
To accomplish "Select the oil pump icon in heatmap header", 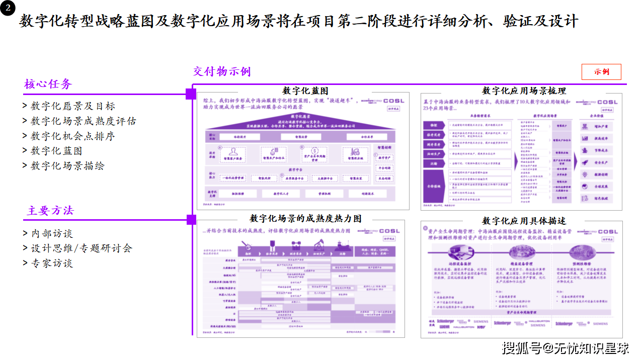I will click(x=318, y=246).
